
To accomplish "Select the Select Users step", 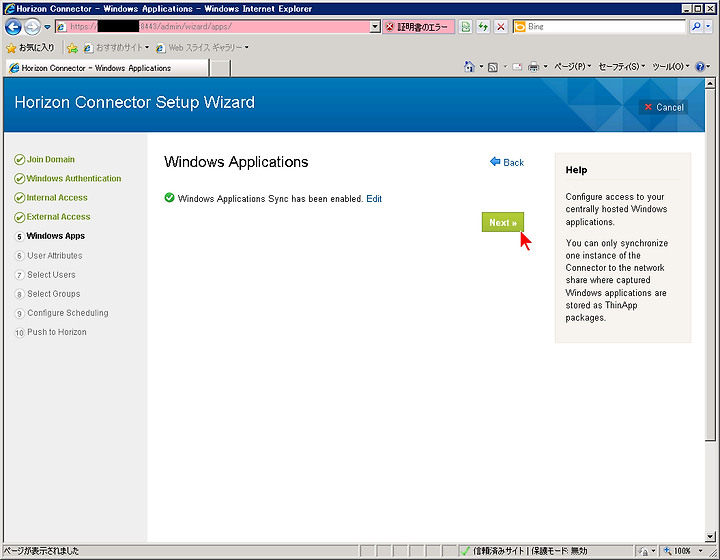I will pos(45,275).
